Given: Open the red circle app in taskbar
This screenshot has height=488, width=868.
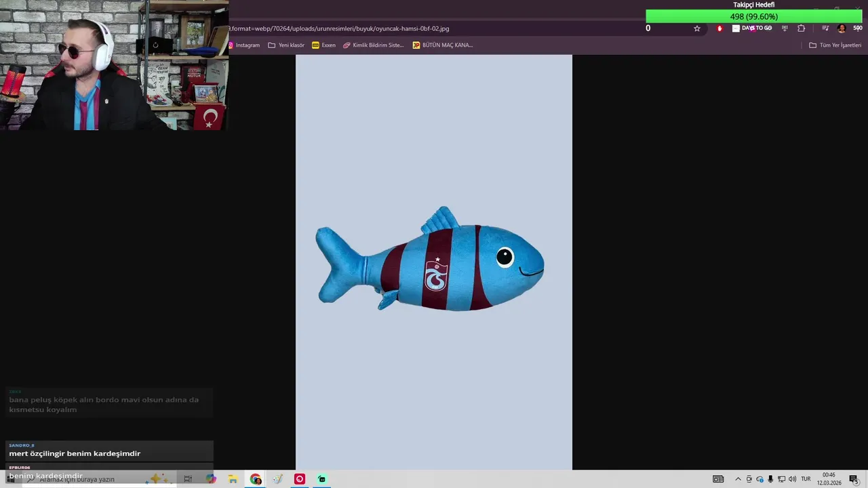Looking at the screenshot, I should (300, 479).
